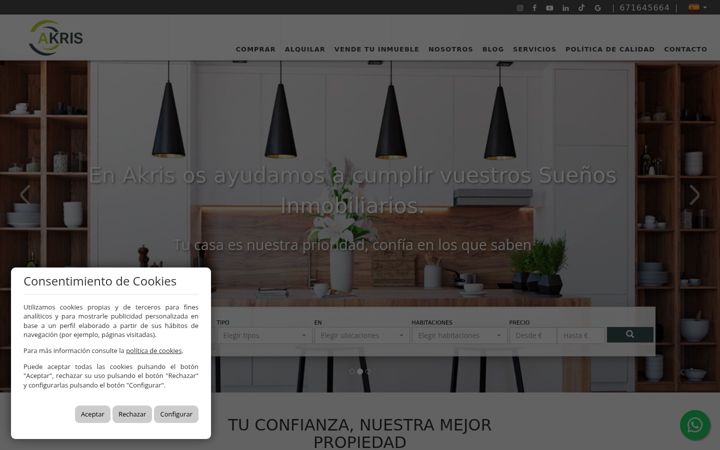Click the 'Desde €' price field
Viewport: 720px width, 450px height.
tap(533, 336)
